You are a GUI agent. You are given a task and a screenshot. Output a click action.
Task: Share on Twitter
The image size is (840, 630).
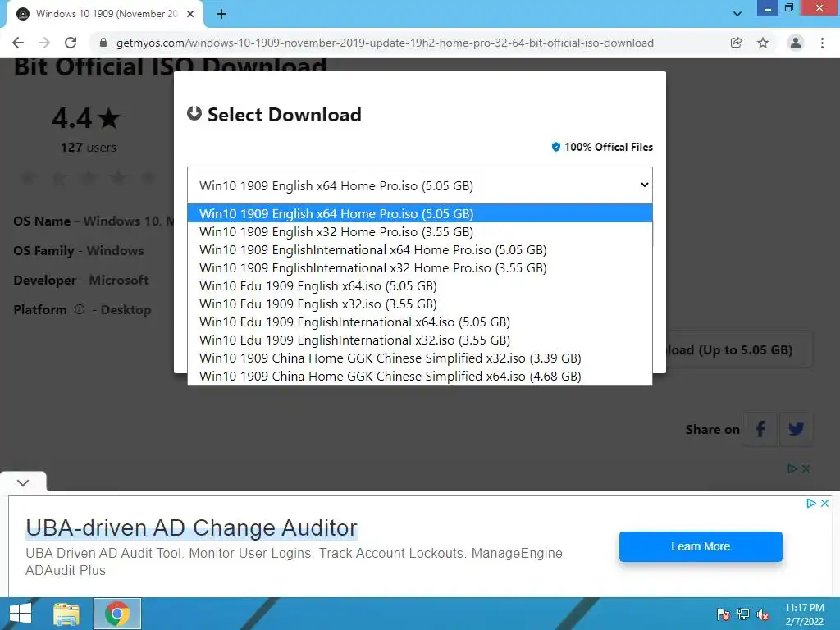(x=796, y=428)
